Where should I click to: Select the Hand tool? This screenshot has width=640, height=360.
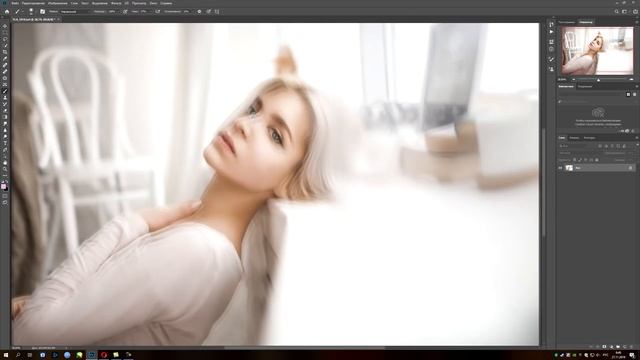pos(5,163)
